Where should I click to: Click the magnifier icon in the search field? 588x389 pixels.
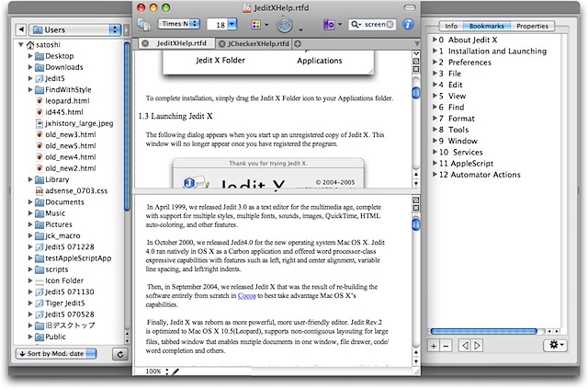pos(354,25)
